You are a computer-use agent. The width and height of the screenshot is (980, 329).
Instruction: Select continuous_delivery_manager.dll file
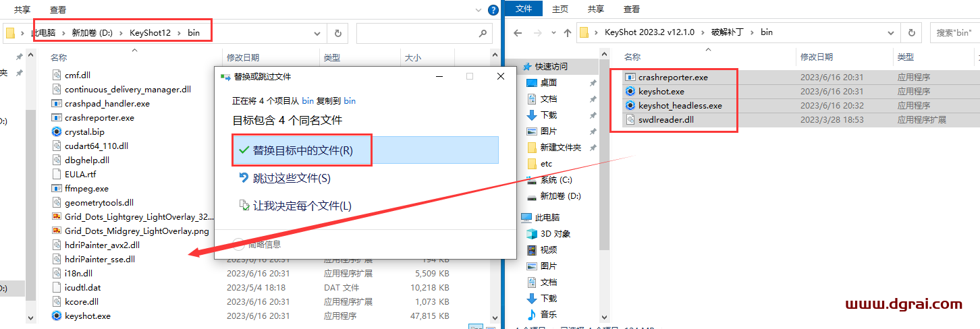point(128,89)
